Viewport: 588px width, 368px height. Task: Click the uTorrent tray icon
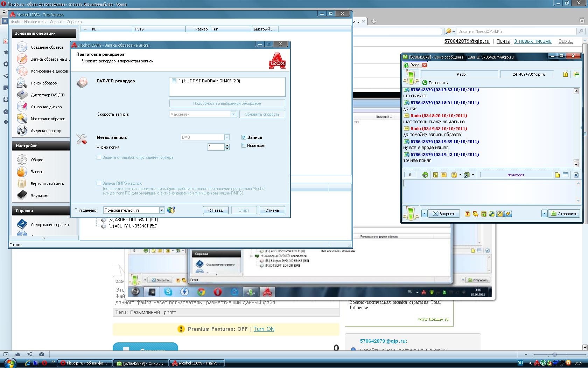(543, 363)
